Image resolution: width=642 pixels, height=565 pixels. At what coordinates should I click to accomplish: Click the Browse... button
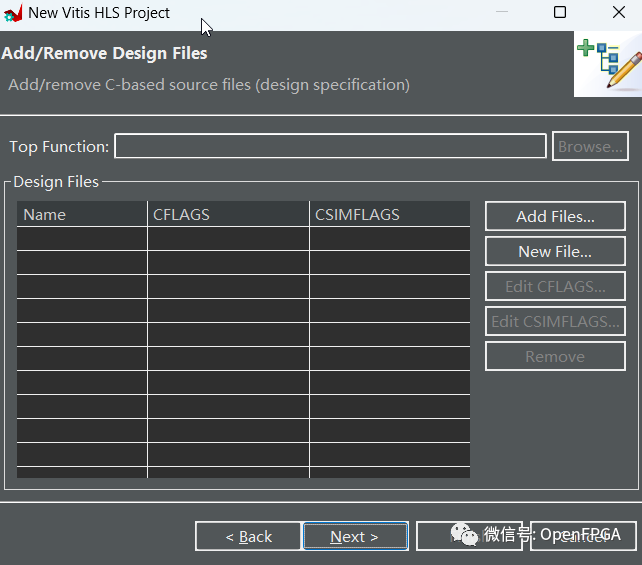(590, 146)
